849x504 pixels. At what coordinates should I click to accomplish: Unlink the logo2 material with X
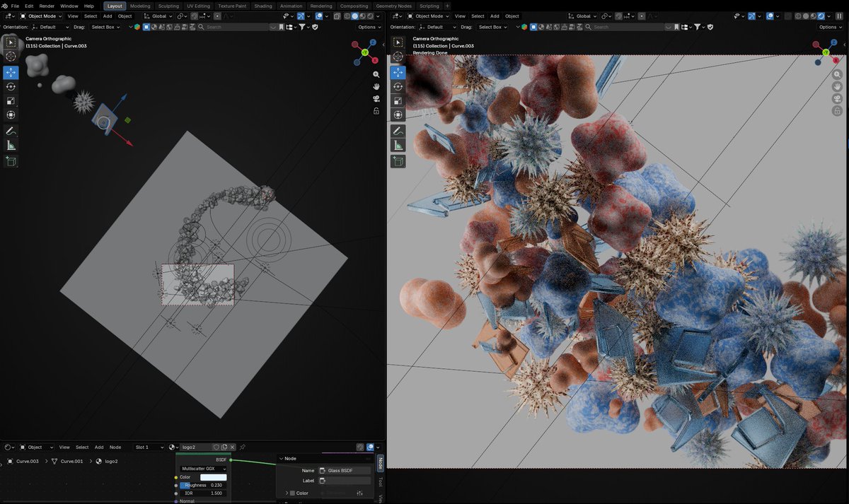coord(232,447)
